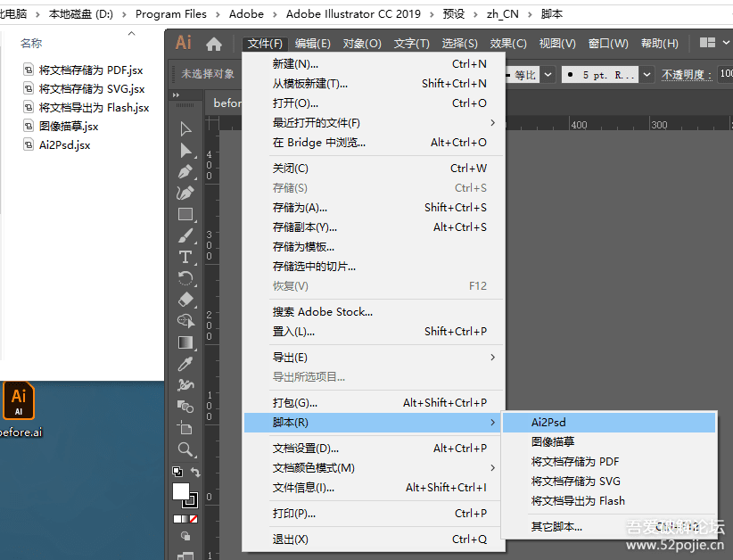Click the opacity value field
The width and height of the screenshot is (733, 560).
(x=726, y=74)
